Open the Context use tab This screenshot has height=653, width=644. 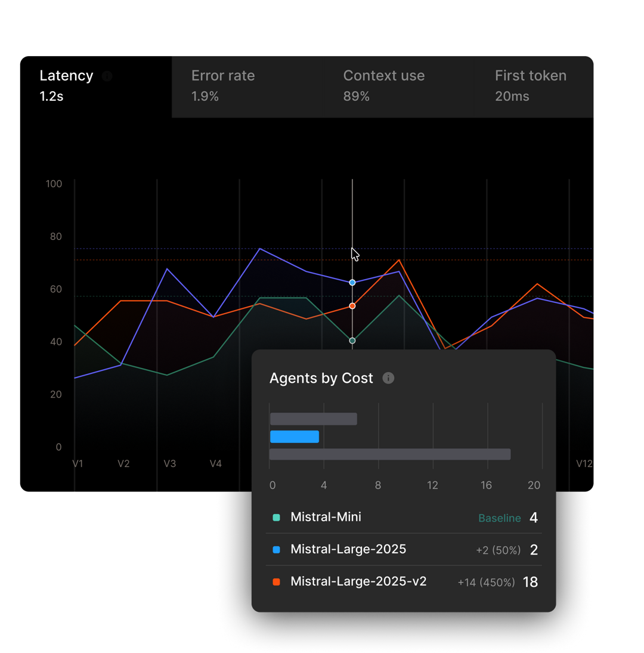coord(383,86)
